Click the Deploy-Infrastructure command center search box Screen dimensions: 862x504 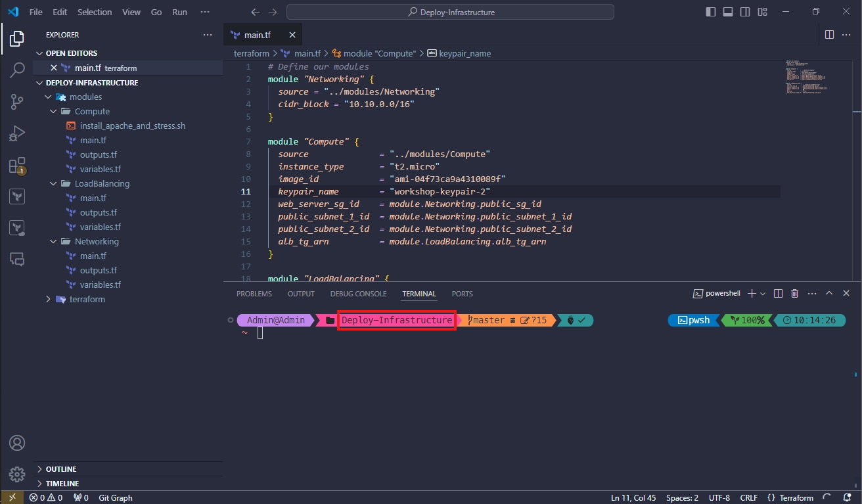(450, 12)
